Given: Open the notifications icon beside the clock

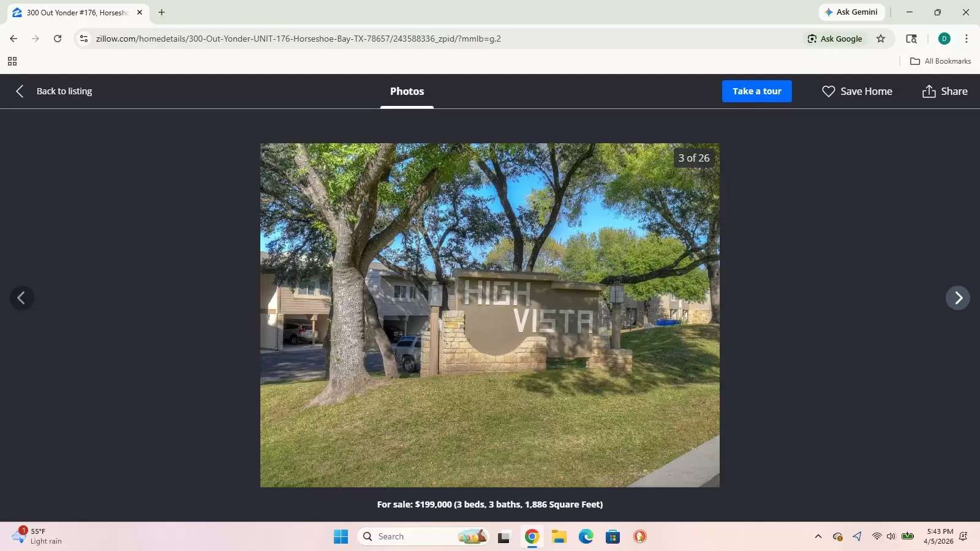Looking at the screenshot, I should point(963,537).
